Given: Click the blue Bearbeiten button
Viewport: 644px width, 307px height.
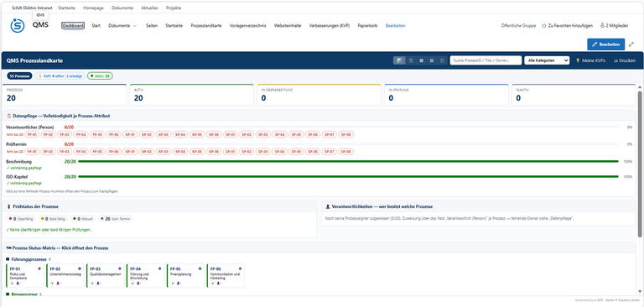Looking at the screenshot, I should [605, 44].
